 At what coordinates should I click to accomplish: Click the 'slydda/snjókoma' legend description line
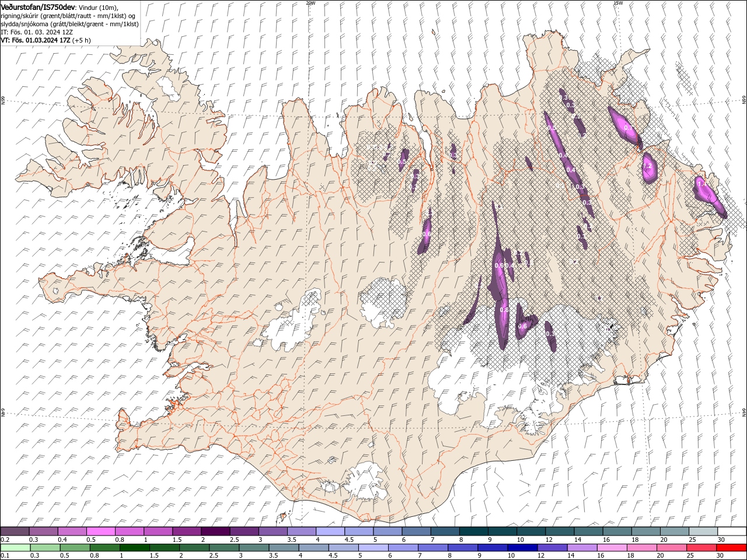tap(69, 24)
